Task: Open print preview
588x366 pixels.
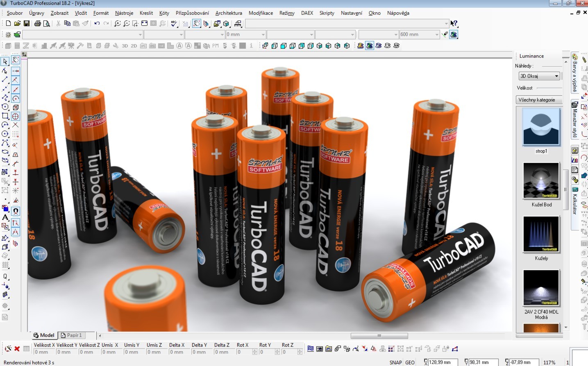Action: coord(47,24)
